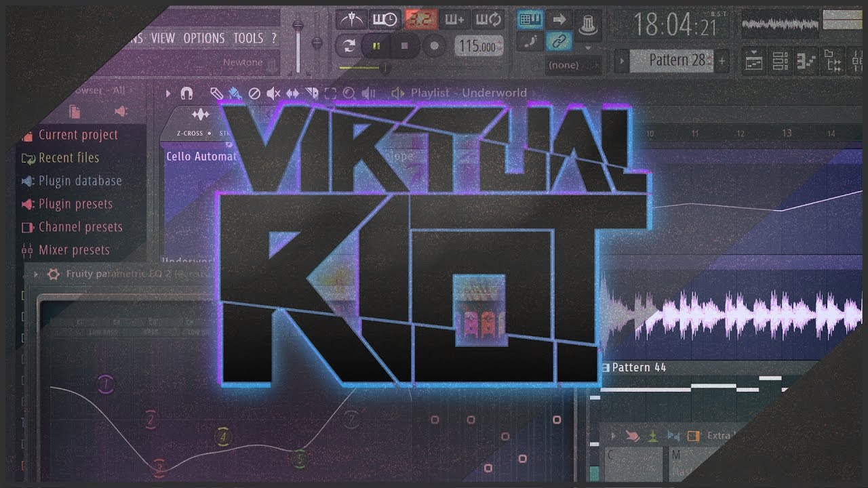The image size is (868, 488).
Task: Open playlist options arrow menu
Action: click(x=168, y=93)
